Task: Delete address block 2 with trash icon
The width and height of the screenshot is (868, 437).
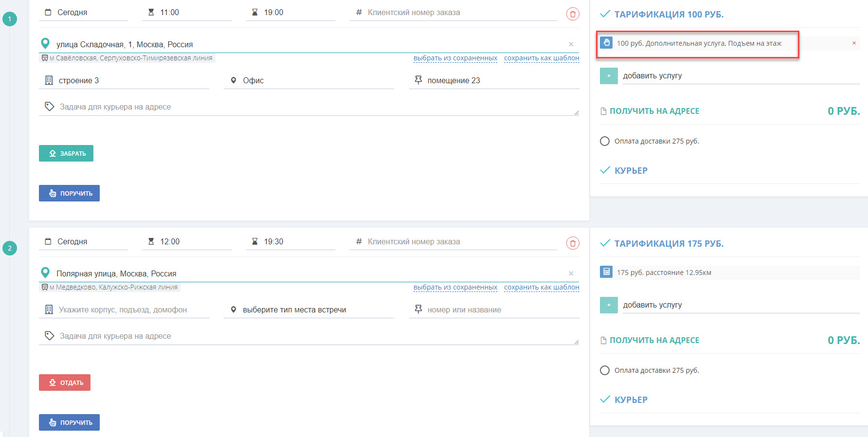Action: (573, 243)
